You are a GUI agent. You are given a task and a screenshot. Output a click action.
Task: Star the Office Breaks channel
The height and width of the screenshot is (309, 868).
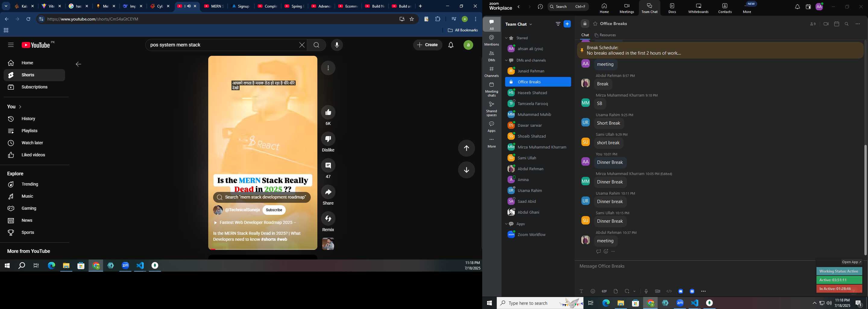[595, 24]
